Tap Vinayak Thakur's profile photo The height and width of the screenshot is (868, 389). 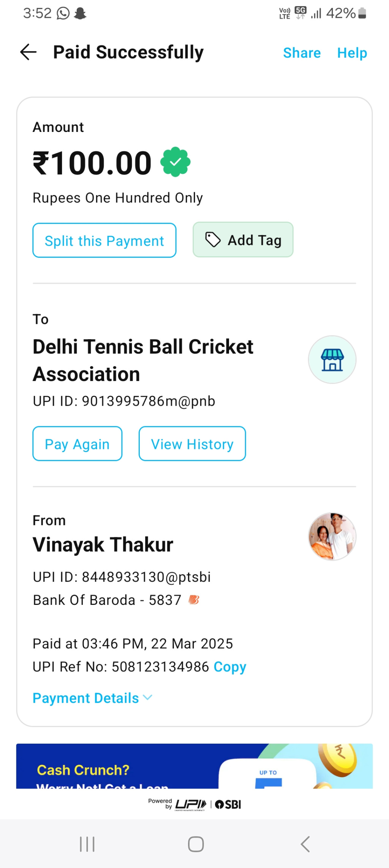(x=332, y=536)
